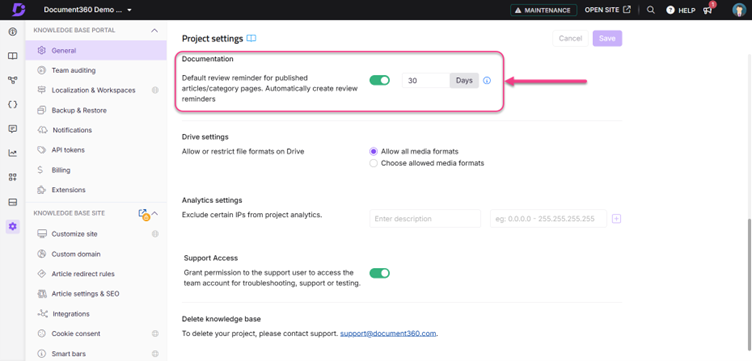Click globe icon next to Smart bars

tap(155, 354)
